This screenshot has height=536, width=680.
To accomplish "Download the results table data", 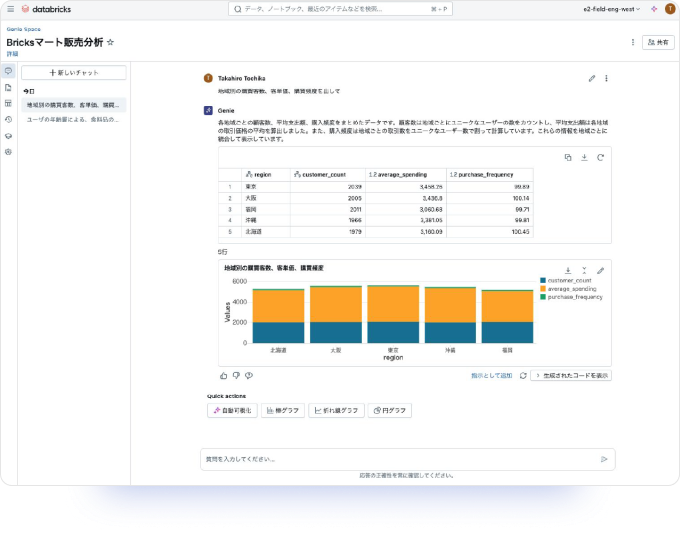I will [584, 157].
